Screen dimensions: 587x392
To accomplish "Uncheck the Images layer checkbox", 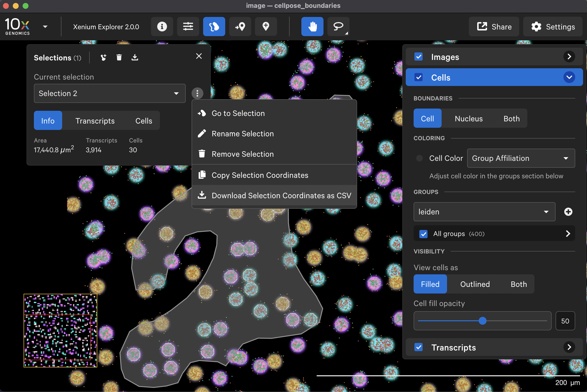I will 419,57.
